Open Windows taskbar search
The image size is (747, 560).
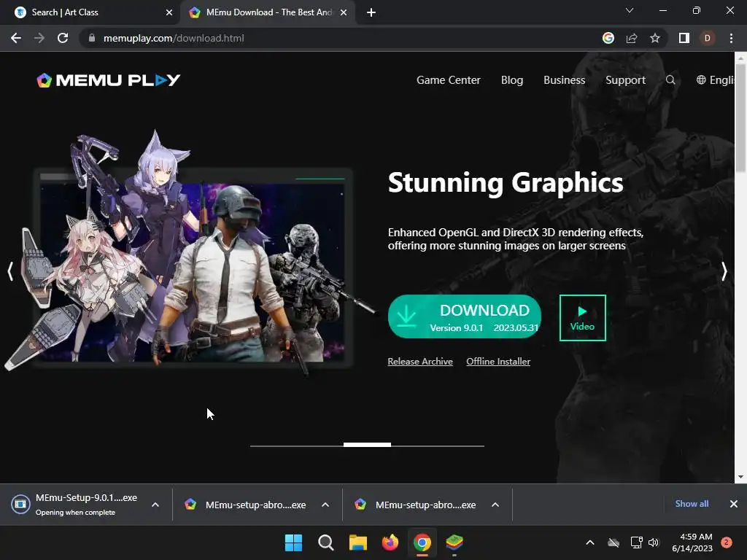(326, 542)
